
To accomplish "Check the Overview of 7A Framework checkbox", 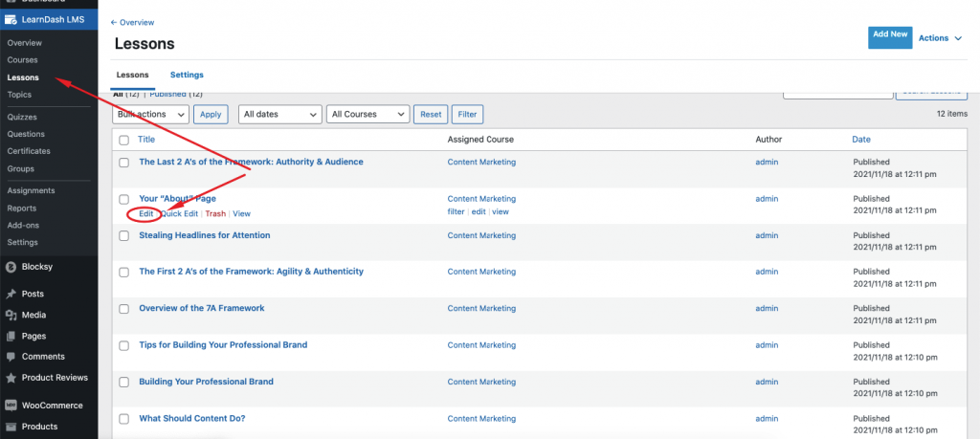I will [x=123, y=309].
